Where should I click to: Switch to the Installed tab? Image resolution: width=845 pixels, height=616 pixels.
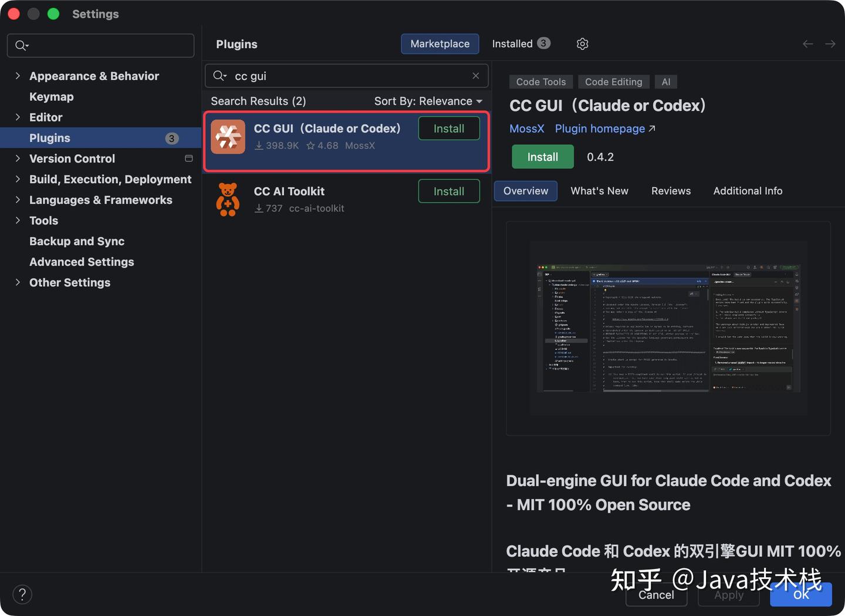tap(520, 44)
